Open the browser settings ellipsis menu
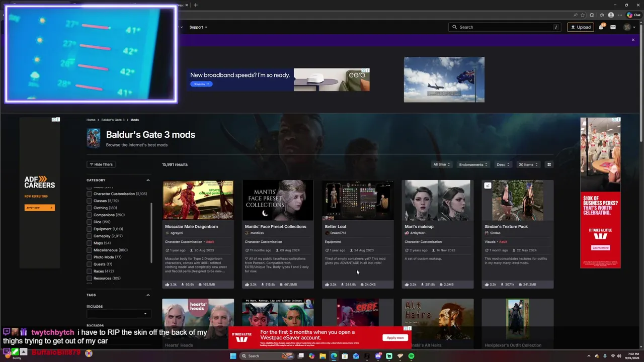The image size is (644, 362). (620, 15)
